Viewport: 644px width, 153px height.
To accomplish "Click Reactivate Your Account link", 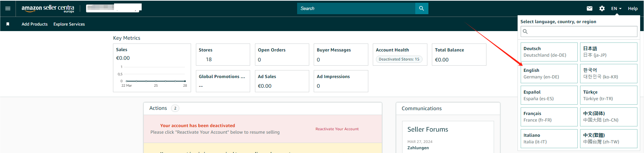I will tap(337, 129).
